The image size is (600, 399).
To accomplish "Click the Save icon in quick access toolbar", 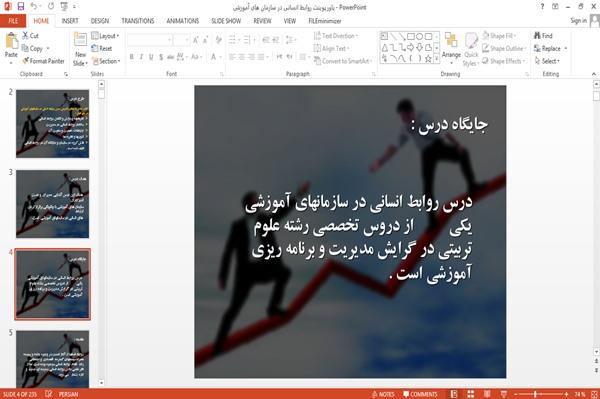I will coord(21,7).
